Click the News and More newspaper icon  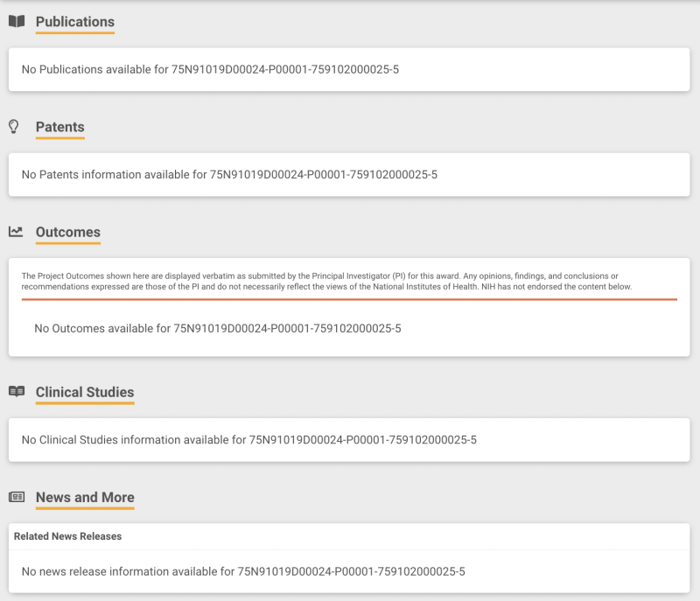point(16,497)
